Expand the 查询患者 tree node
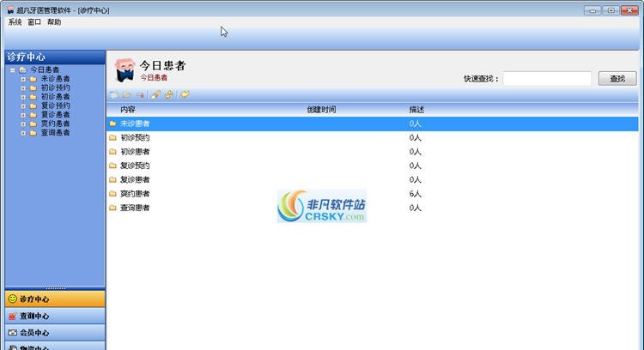This screenshot has width=644, height=350. coord(23,132)
